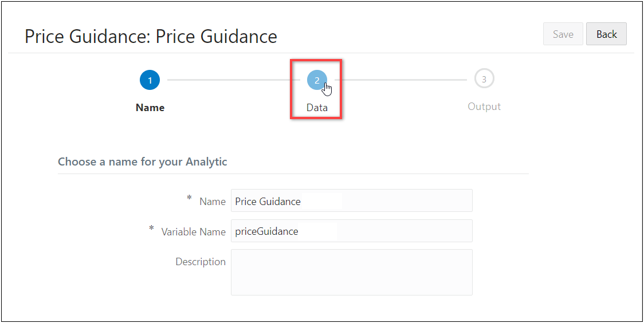
Task: Click the Price Guidance page title
Action: tap(151, 37)
